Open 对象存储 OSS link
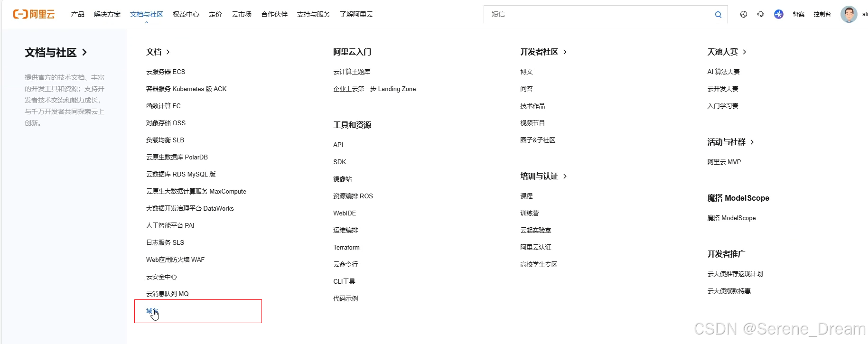Screen dimensions: 868x344 [166, 123]
